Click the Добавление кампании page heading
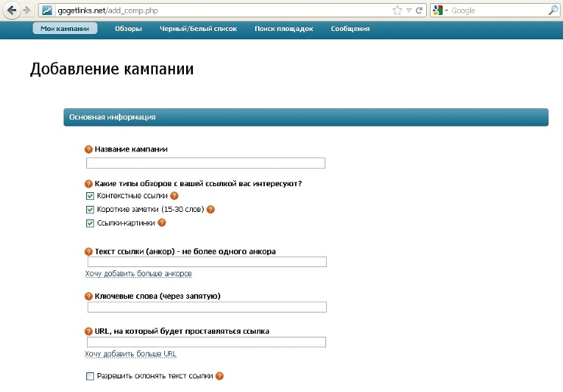Image resolution: width=563 pixels, height=392 pixels. pyautogui.click(x=112, y=69)
